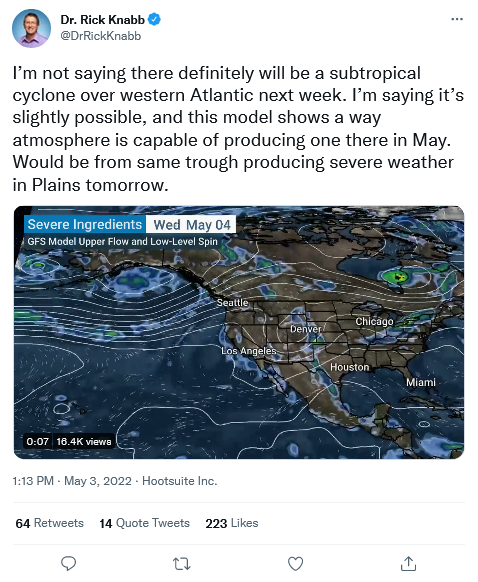Visit the @DrRickKnabb handle link

coord(101,36)
